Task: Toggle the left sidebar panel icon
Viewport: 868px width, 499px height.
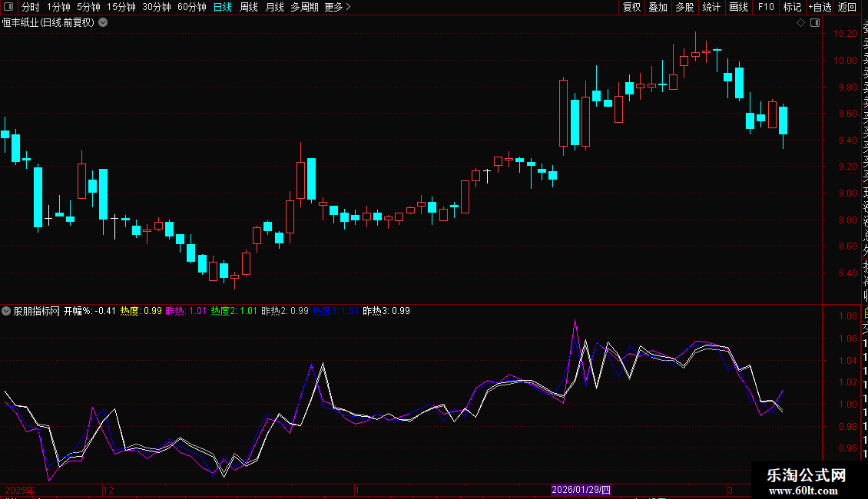Action: (x=8, y=7)
